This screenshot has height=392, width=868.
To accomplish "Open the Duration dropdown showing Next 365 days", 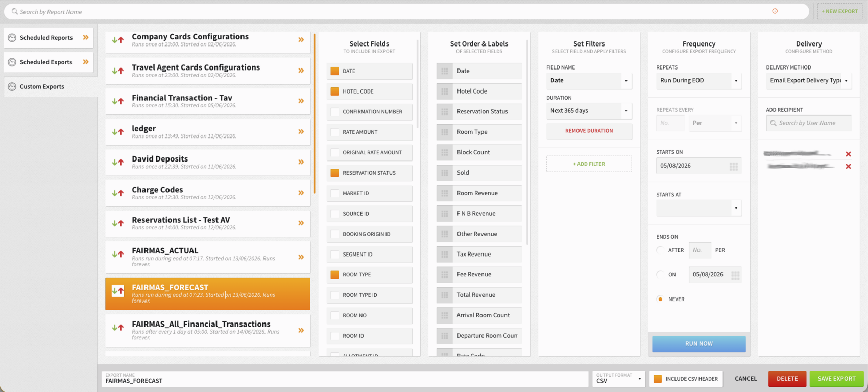I will pos(589,111).
